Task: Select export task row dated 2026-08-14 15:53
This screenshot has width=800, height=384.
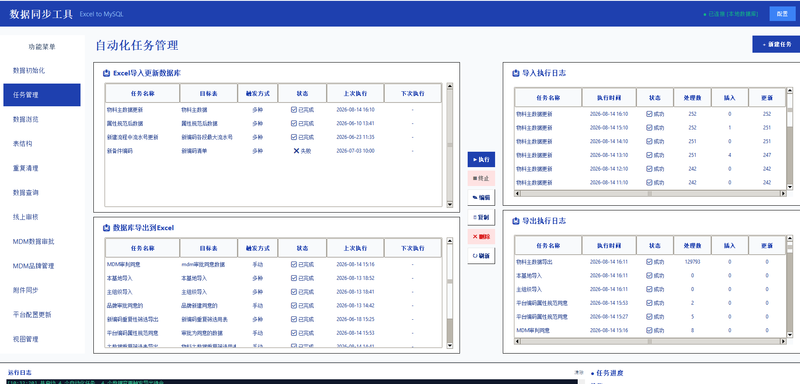Action: pos(273,333)
